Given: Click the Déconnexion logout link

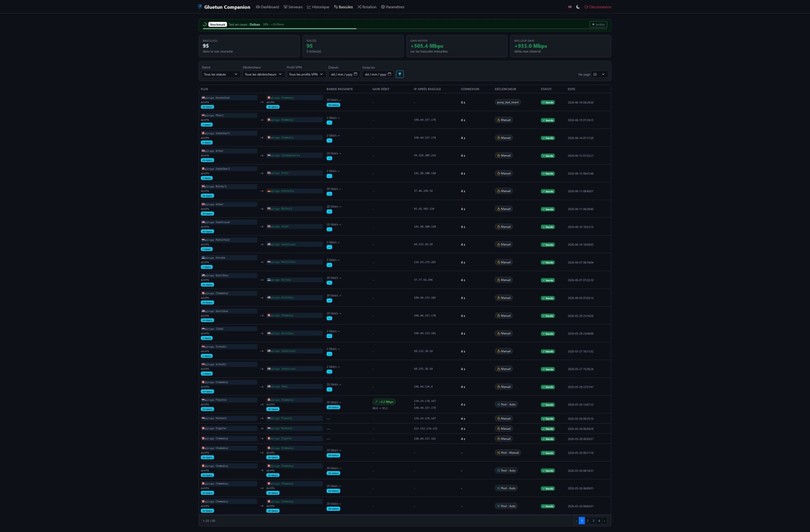Looking at the screenshot, I should tap(598, 7).
